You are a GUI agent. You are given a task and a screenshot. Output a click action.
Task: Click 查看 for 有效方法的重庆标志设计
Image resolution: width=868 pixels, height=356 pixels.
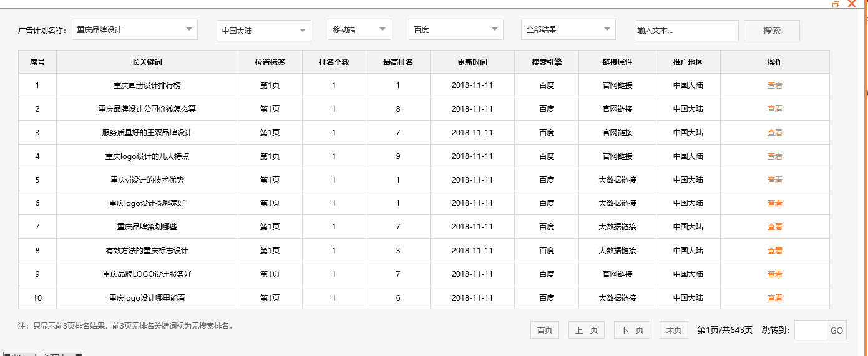click(x=775, y=251)
